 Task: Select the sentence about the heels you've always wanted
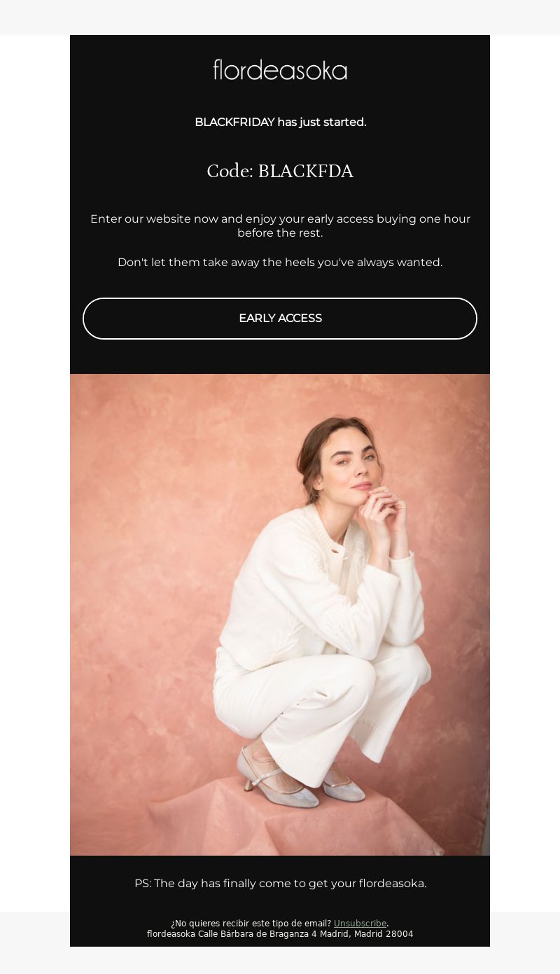[280, 263]
